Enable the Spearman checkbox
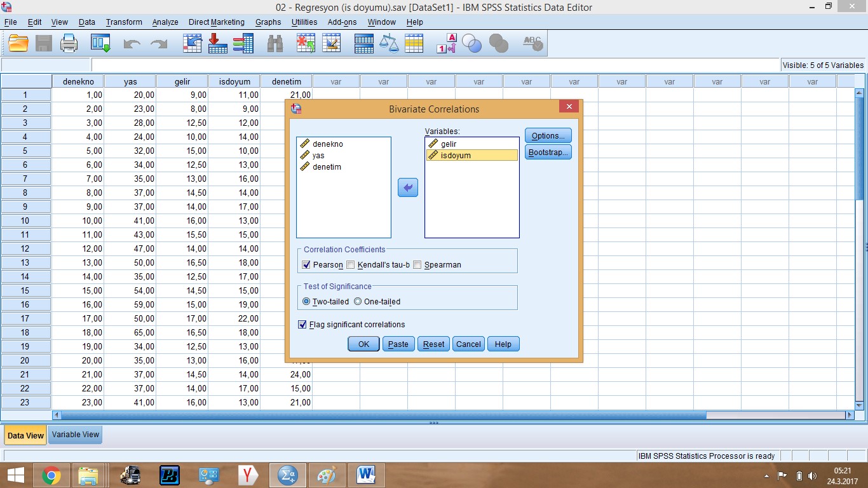The height and width of the screenshot is (488, 868). tap(417, 265)
